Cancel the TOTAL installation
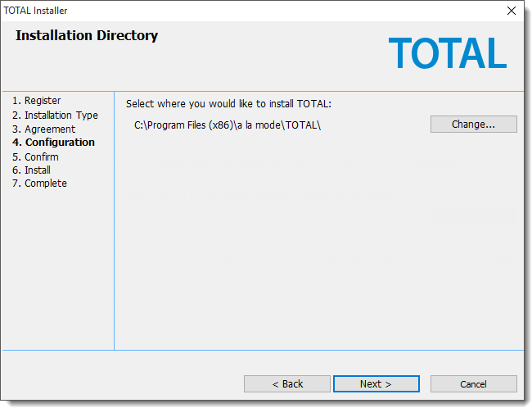This screenshot has height=408, width=532. (474, 384)
